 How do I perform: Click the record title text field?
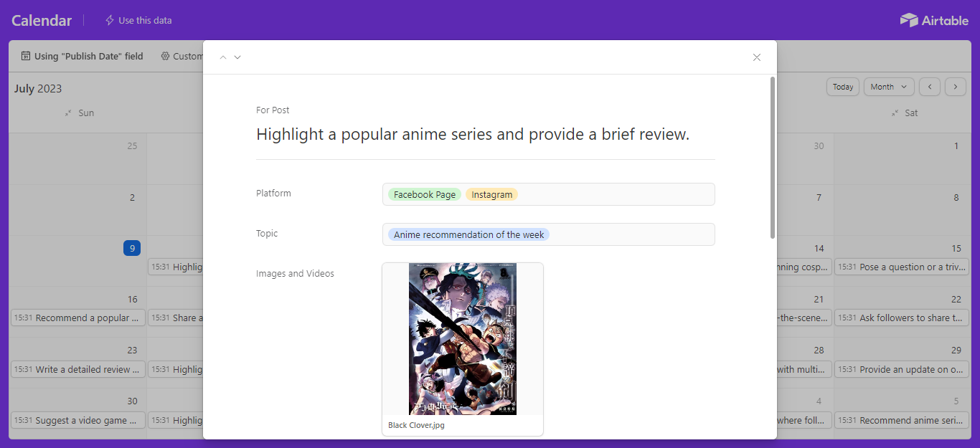click(x=473, y=134)
